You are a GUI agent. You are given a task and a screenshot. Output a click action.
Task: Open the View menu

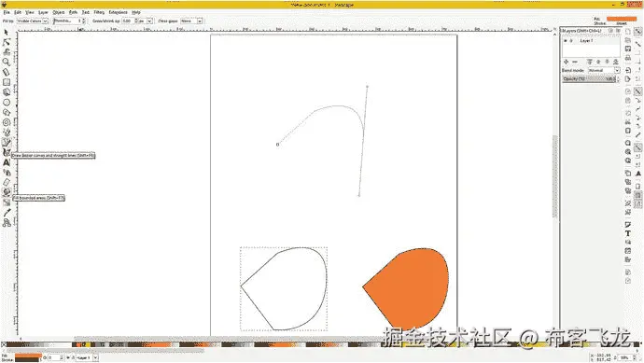[30, 12]
